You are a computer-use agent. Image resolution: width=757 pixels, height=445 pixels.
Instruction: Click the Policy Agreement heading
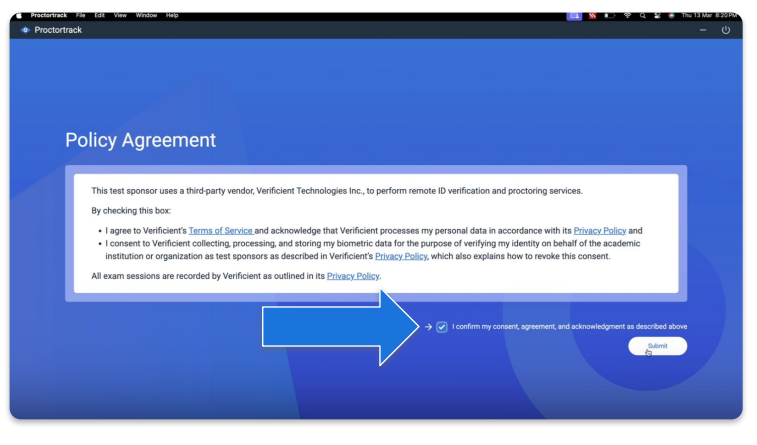[x=140, y=140]
